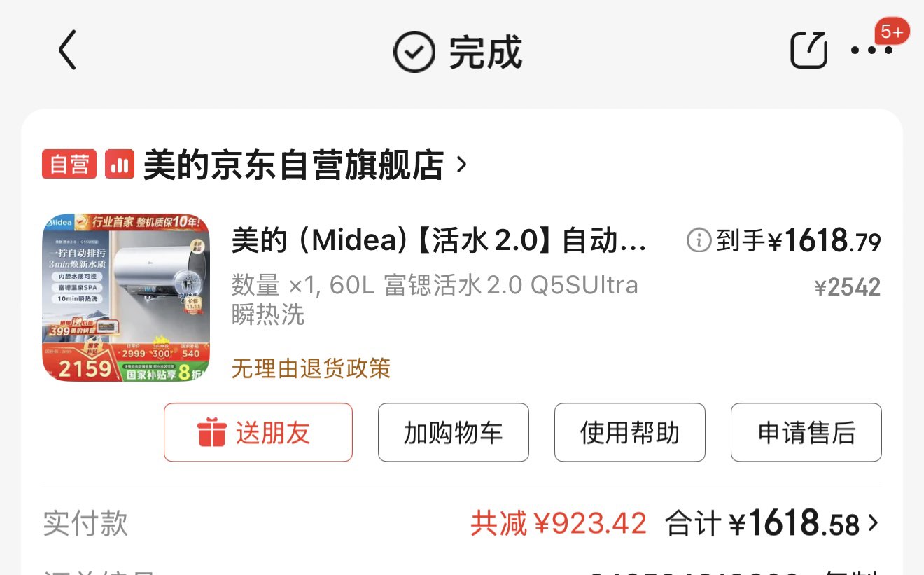Screen dimensions: 924x575
Task: Click the 使用帮助 button
Action: click(x=630, y=432)
